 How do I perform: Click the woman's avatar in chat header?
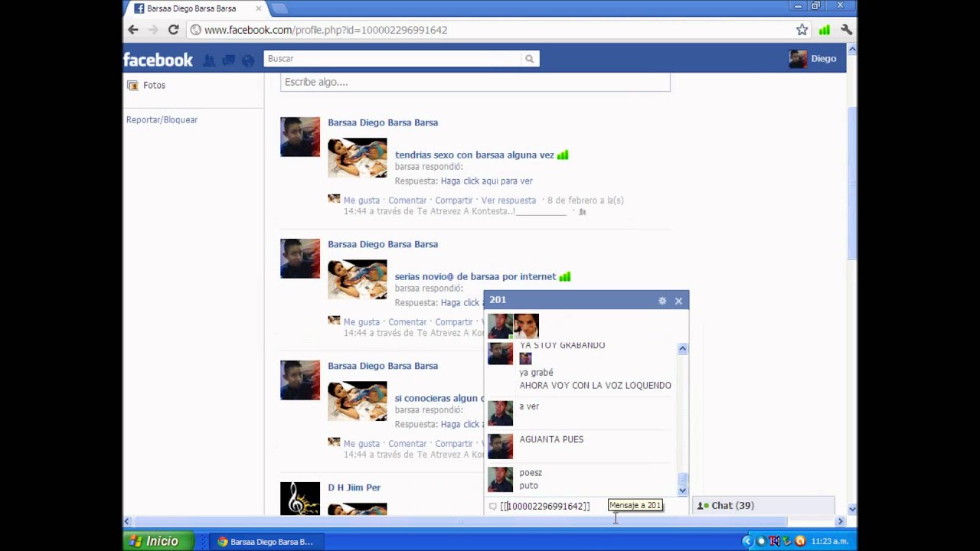(526, 326)
